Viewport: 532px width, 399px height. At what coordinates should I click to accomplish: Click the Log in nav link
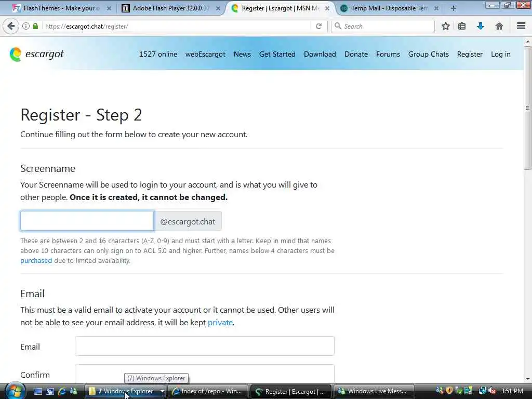pyautogui.click(x=501, y=54)
